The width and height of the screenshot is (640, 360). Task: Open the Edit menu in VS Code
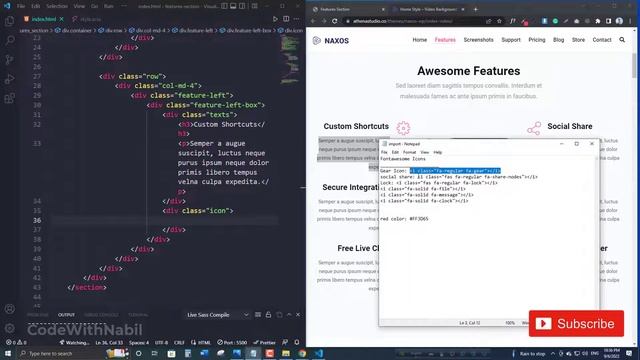point(36,6)
